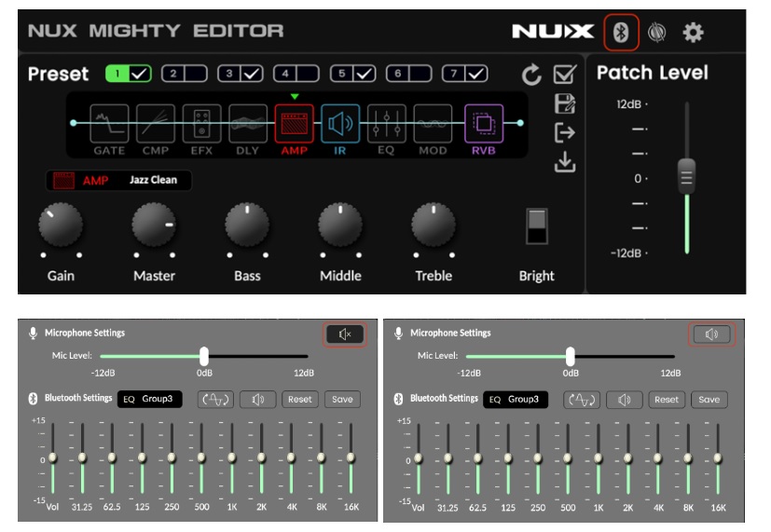Viewport: 771px width, 532px height.
Task: Click the save preset disk icon
Action: (x=565, y=103)
